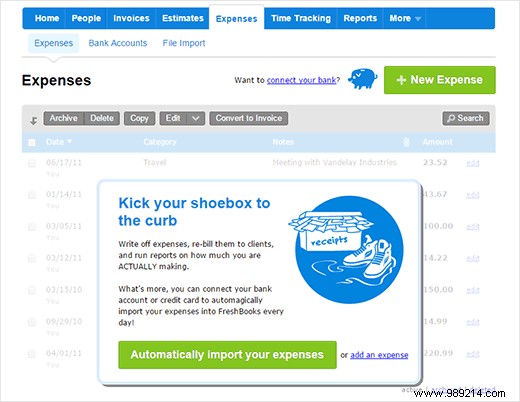The width and height of the screenshot is (520, 402).
Task: Click the Search button
Action: point(466,118)
